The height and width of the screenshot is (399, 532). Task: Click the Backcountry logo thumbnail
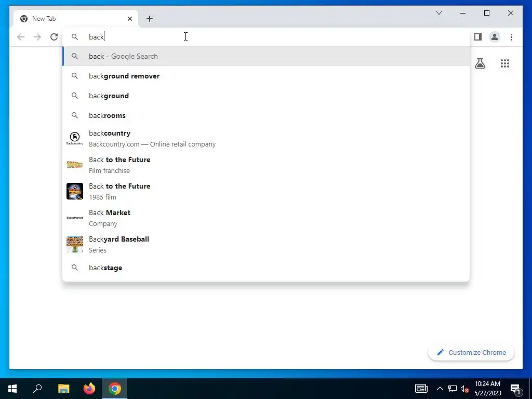coord(75,138)
